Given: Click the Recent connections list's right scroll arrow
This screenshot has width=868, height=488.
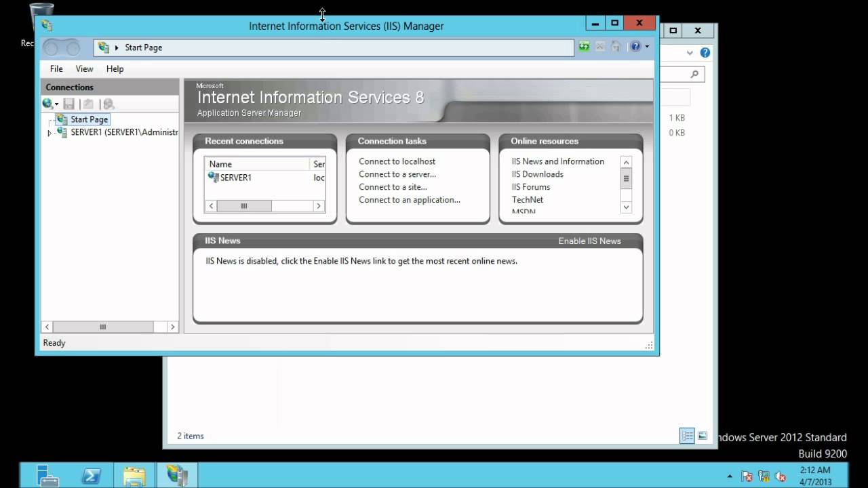Looking at the screenshot, I should [x=319, y=206].
